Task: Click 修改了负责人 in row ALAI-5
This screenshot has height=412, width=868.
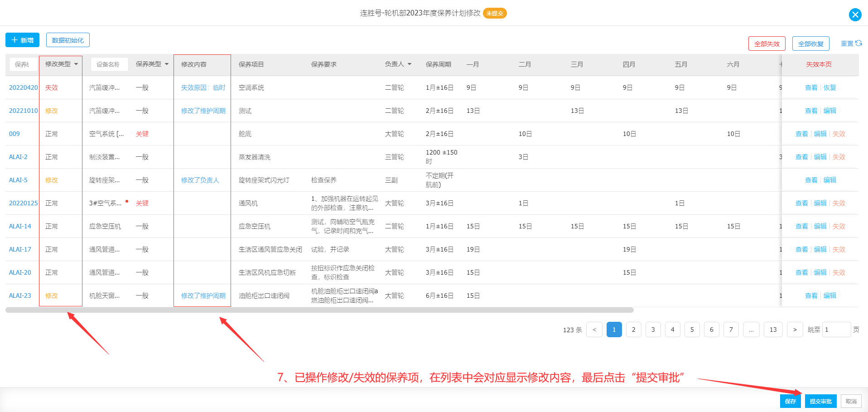Action: coord(200,180)
